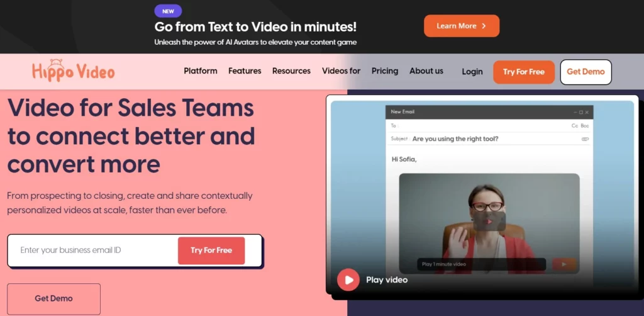This screenshot has width=644, height=316.
Task: Click the red Try For Free button next to email field
Action: [211, 251]
